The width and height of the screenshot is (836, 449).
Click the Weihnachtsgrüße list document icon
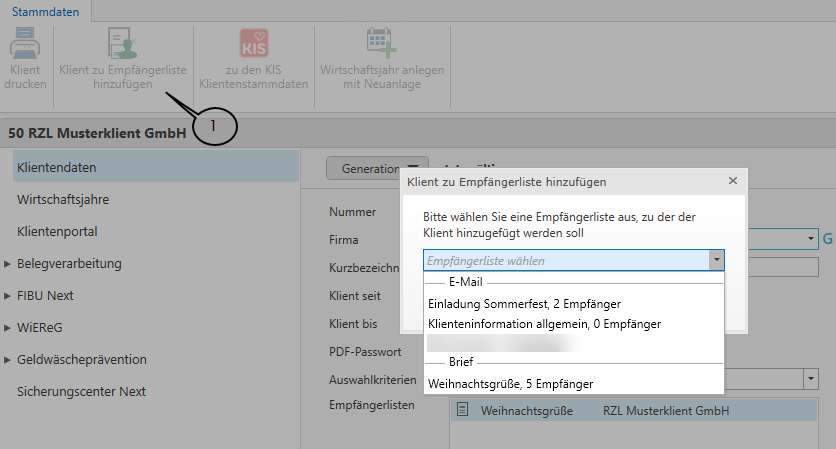point(463,410)
